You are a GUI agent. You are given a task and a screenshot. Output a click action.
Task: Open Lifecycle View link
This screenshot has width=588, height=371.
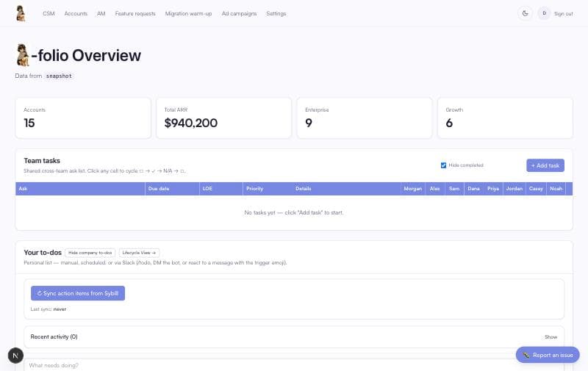(139, 253)
